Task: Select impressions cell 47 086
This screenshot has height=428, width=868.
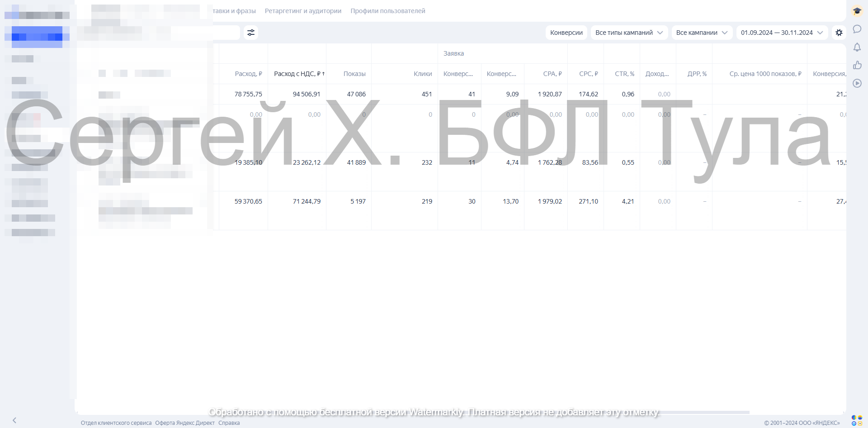Action: (356, 94)
